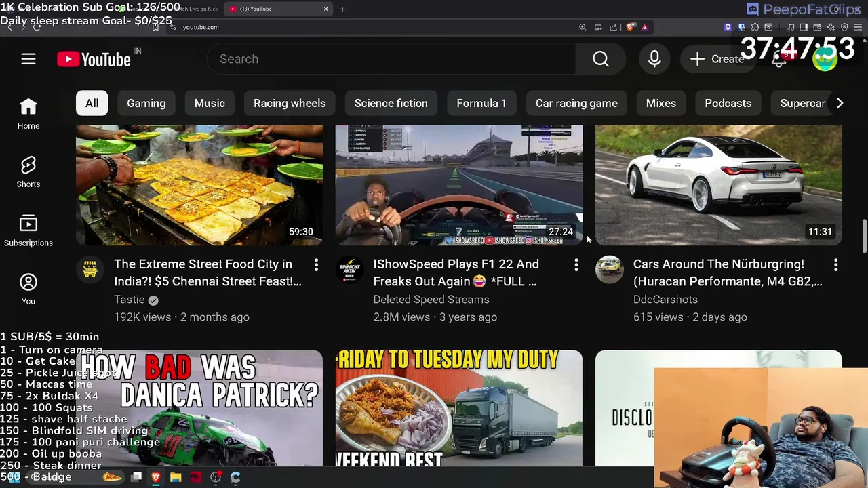868x488 pixels.
Task: Open the Home sidebar section
Action: (28, 114)
